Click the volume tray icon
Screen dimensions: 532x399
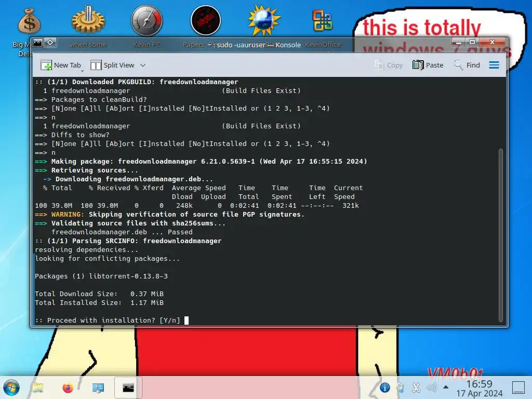click(x=432, y=388)
